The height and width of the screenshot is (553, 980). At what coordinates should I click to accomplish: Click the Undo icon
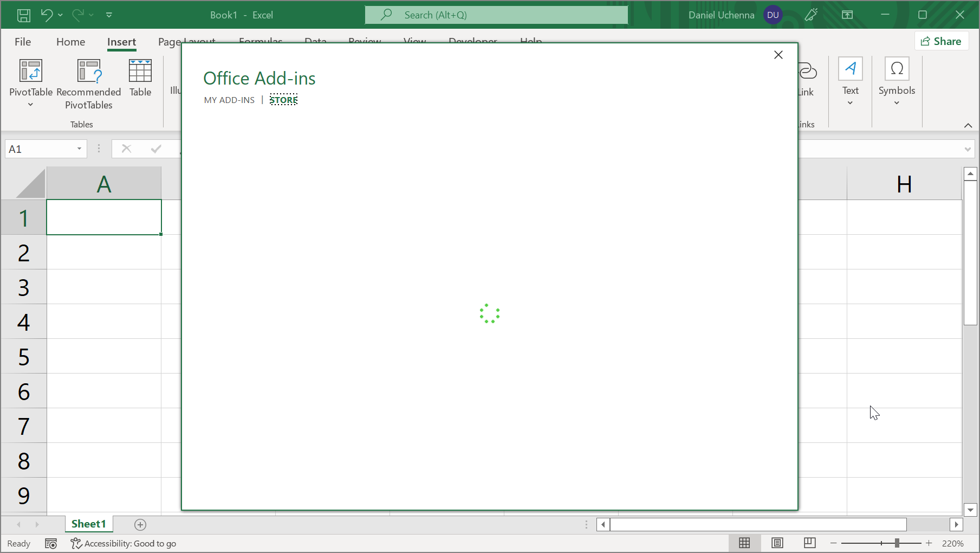(47, 15)
